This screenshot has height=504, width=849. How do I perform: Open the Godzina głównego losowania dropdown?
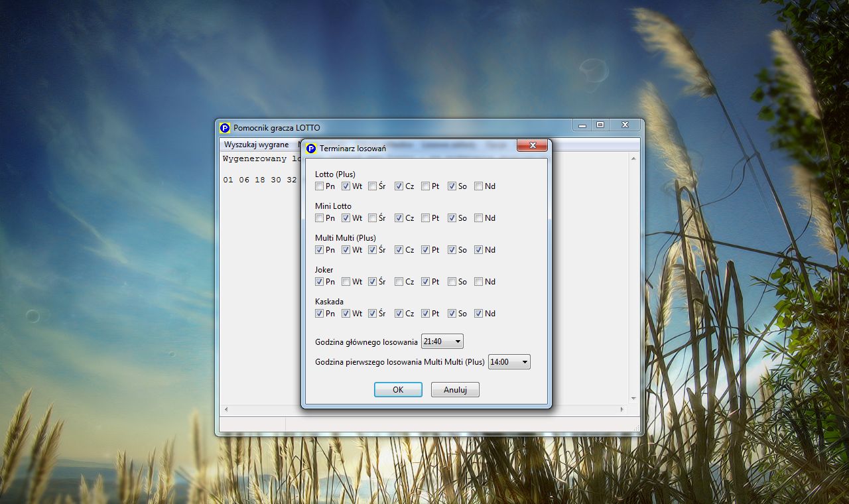click(x=442, y=342)
